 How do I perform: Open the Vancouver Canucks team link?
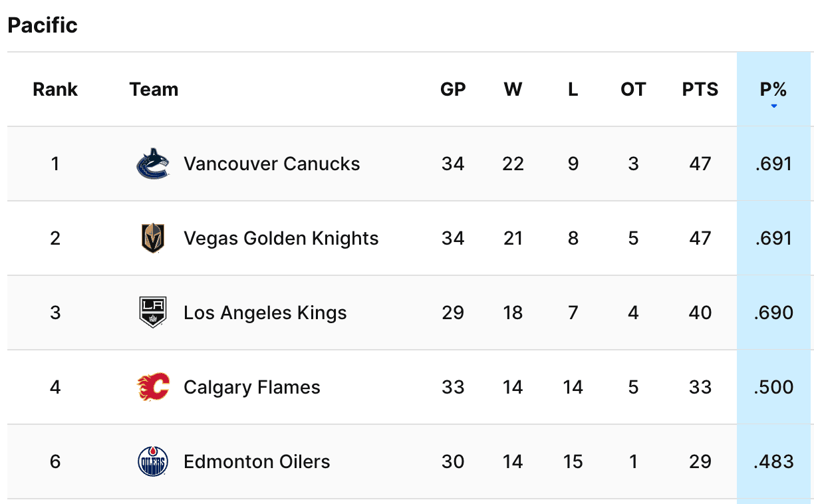click(271, 164)
